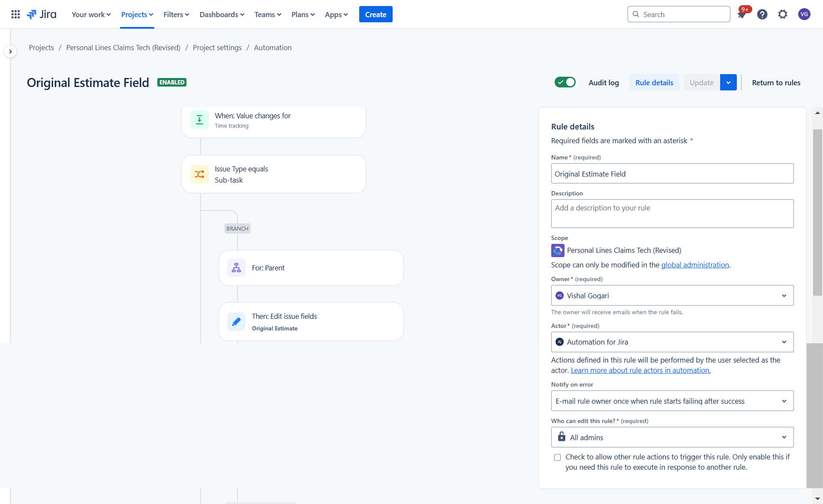This screenshot has height=504, width=823.
Task: Open the Notify on error dropdown
Action: (672, 401)
